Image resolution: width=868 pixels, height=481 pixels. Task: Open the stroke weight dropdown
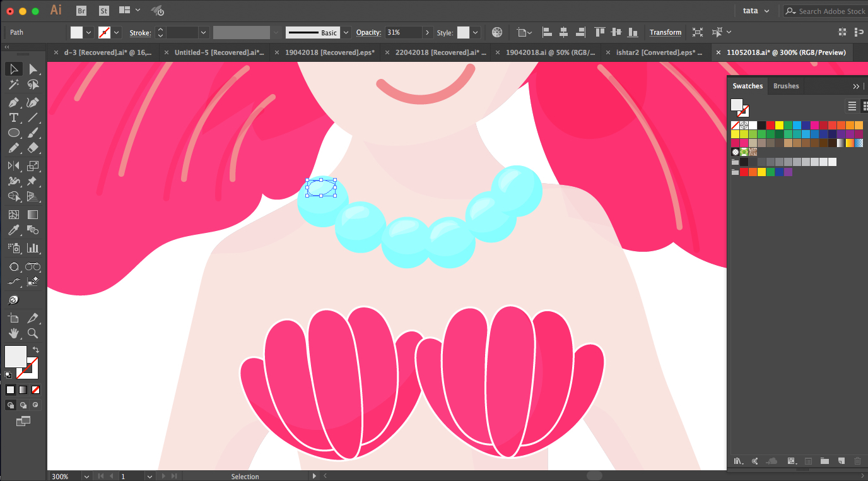pos(203,32)
